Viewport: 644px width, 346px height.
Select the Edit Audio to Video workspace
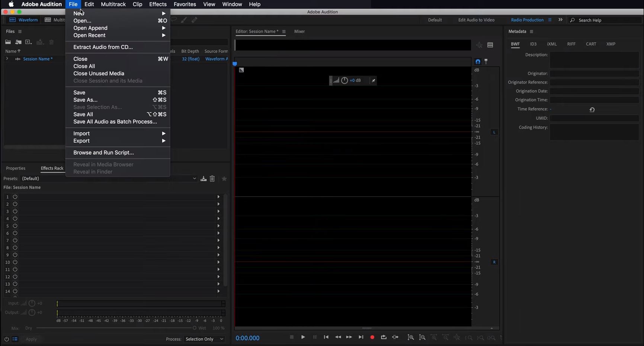point(476,20)
